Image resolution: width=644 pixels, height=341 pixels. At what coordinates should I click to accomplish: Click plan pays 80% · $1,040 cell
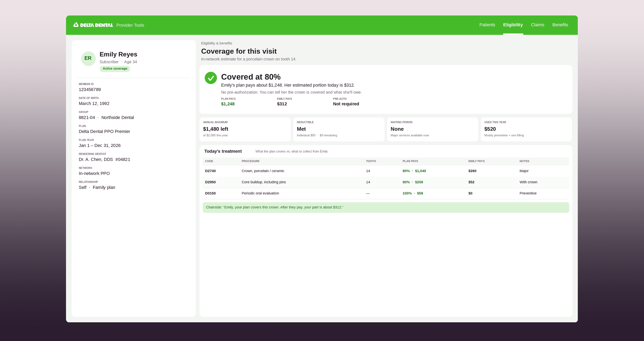click(414, 171)
